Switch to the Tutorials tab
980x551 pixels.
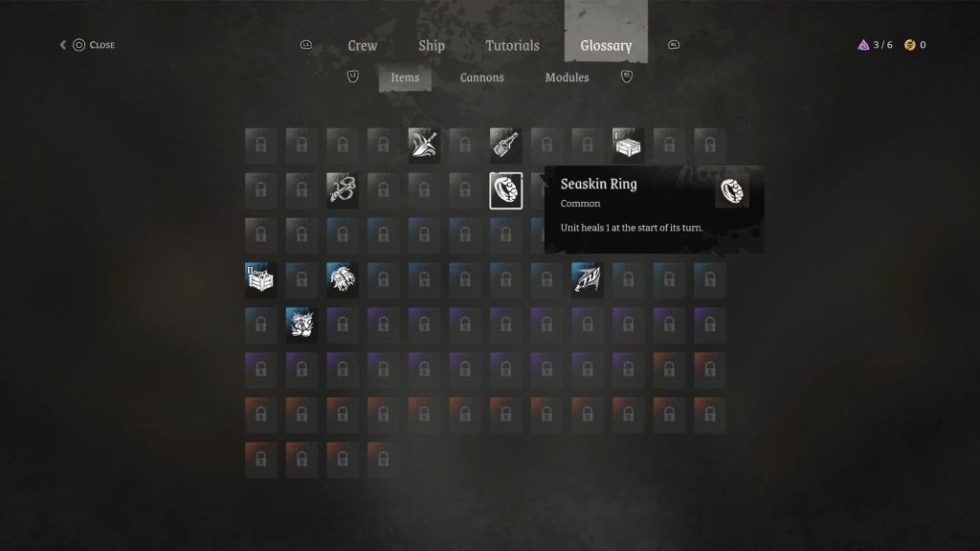(513, 46)
